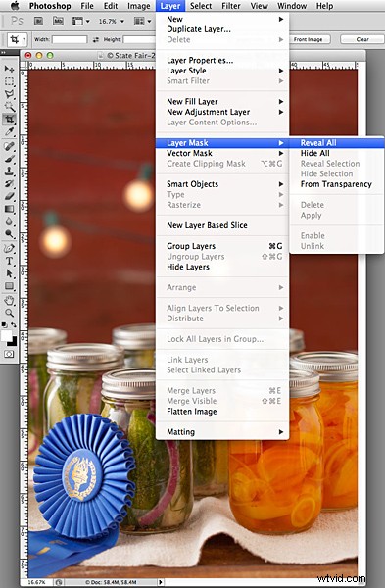385x588 pixels.
Task: Open the Image menu
Action: 139,6
